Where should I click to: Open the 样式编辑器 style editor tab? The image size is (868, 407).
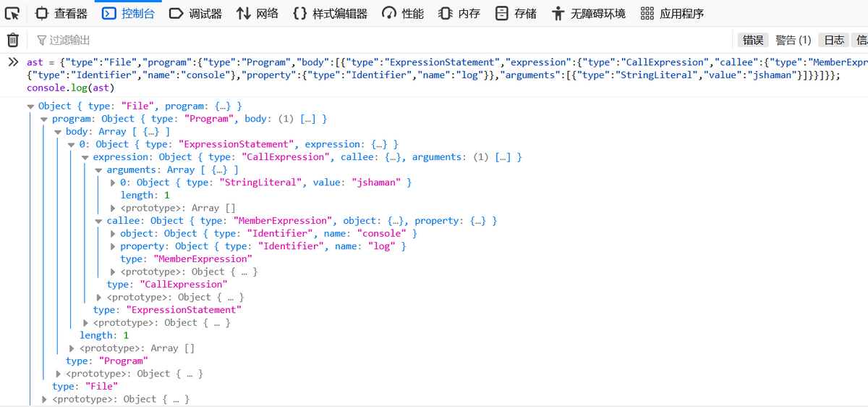point(331,13)
